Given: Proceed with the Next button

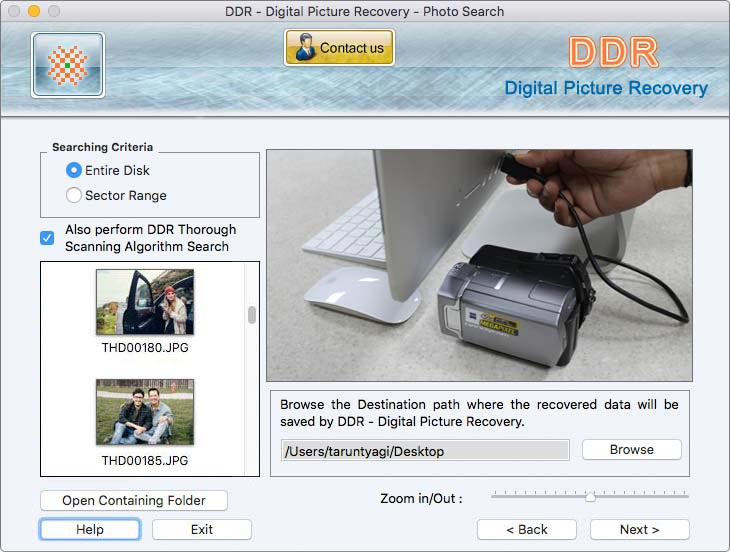Looking at the screenshot, I should coord(640,530).
